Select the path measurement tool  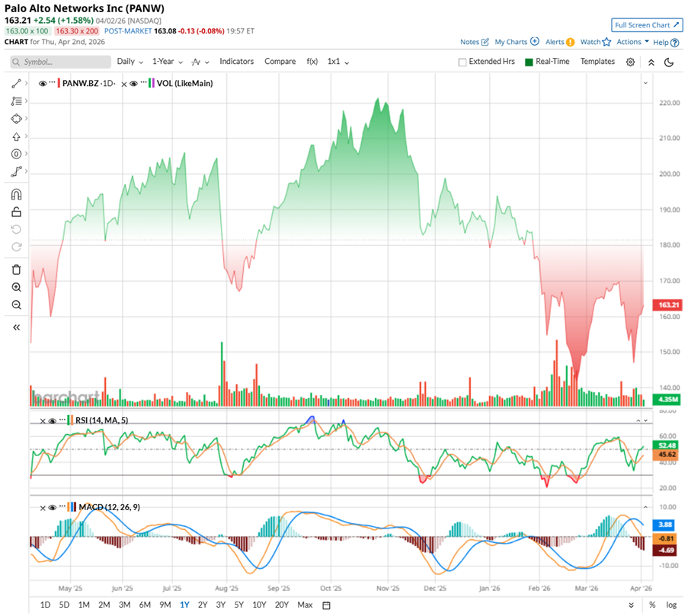click(16, 171)
